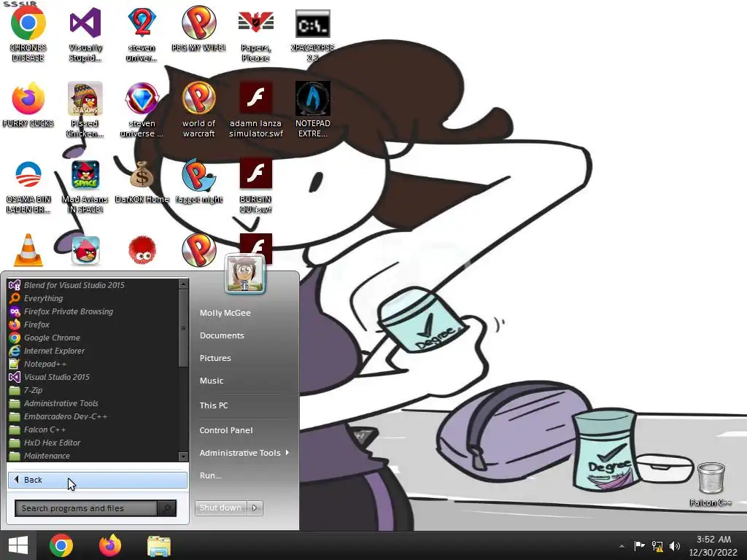Open the DarkOK Home money bag icon

point(142,181)
